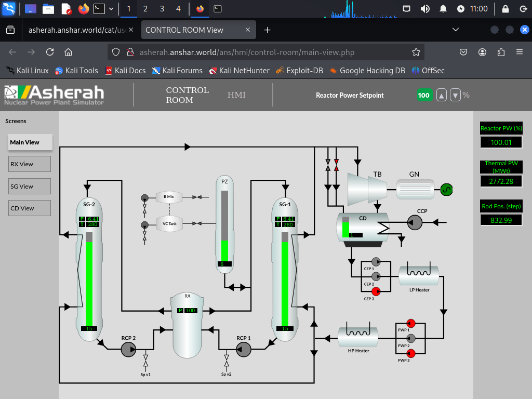Toggle the CEP 3 condensate pump
This screenshot has width=532, height=399.
point(375,291)
